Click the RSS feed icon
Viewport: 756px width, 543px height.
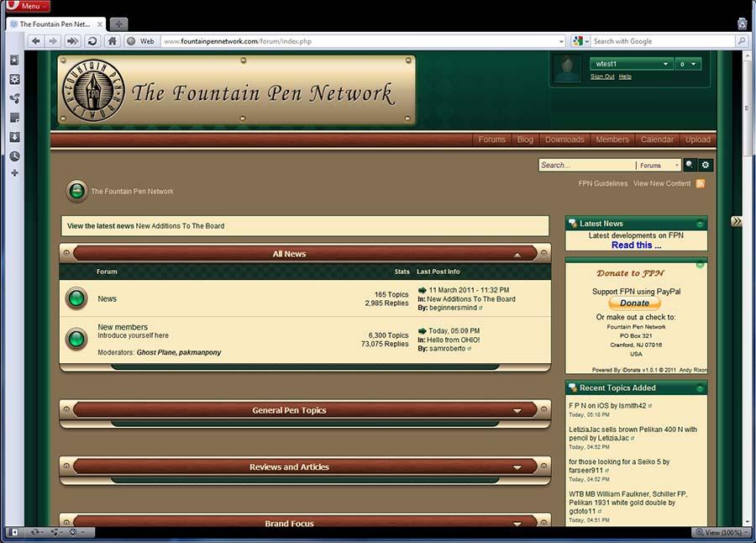[701, 183]
